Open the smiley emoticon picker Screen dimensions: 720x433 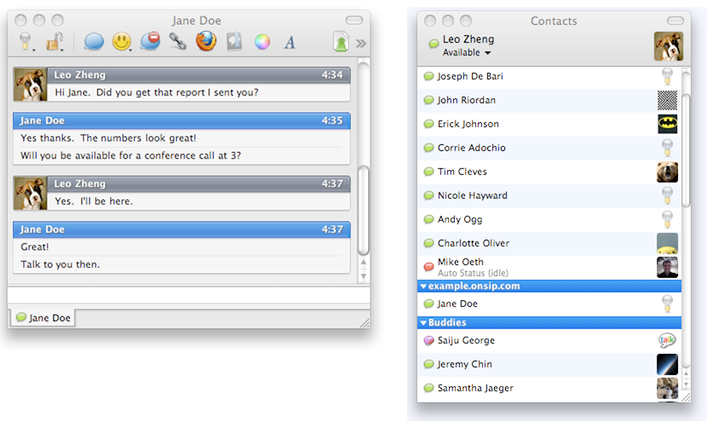pos(122,42)
